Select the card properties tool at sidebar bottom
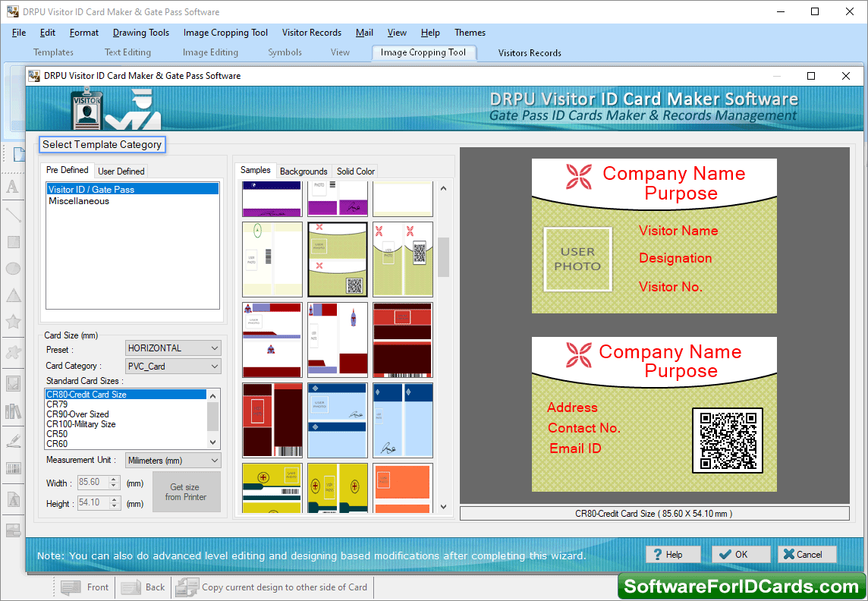The width and height of the screenshot is (868, 601). [13, 530]
